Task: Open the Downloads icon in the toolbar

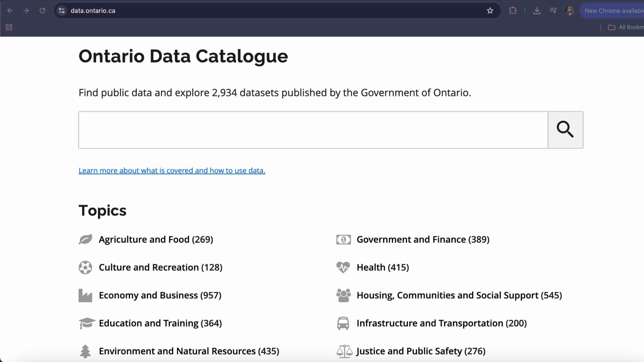Action: point(537,10)
